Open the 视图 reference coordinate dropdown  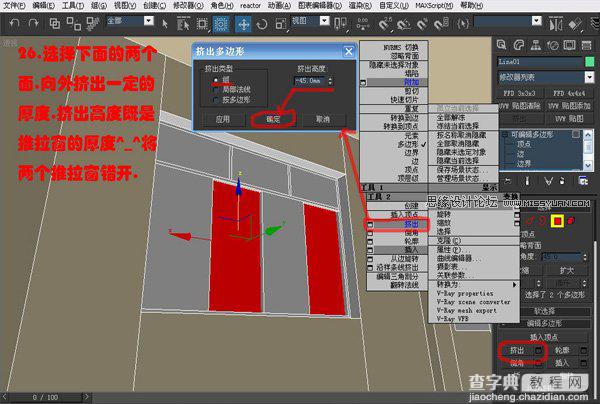(324, 21)
